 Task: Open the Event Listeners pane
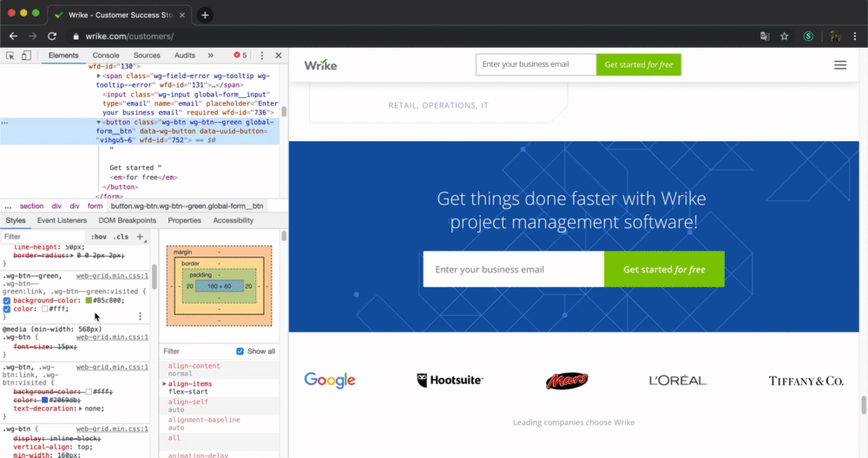pyautogui.click(x=62, y=220)
